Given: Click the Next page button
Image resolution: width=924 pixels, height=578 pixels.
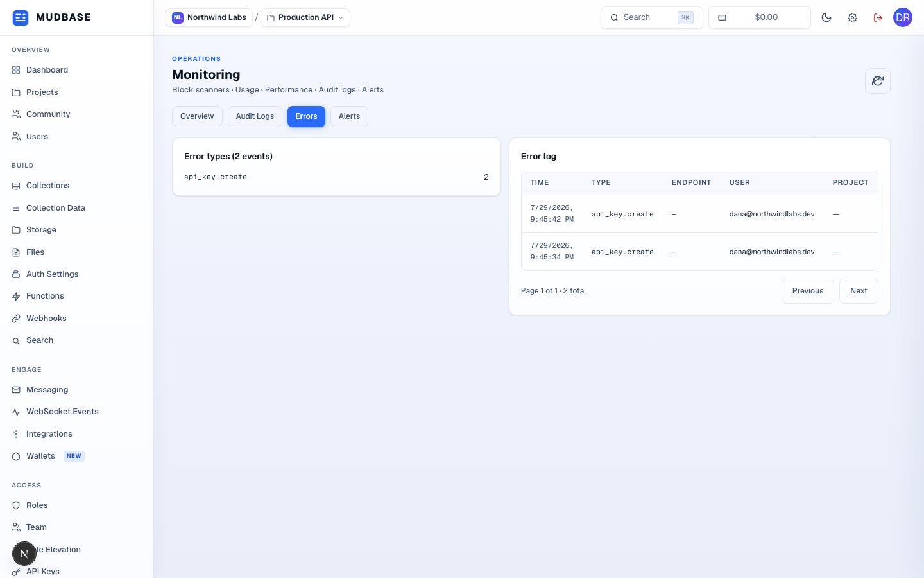Looking at the screenshot, I should click(x=859, y=291).
